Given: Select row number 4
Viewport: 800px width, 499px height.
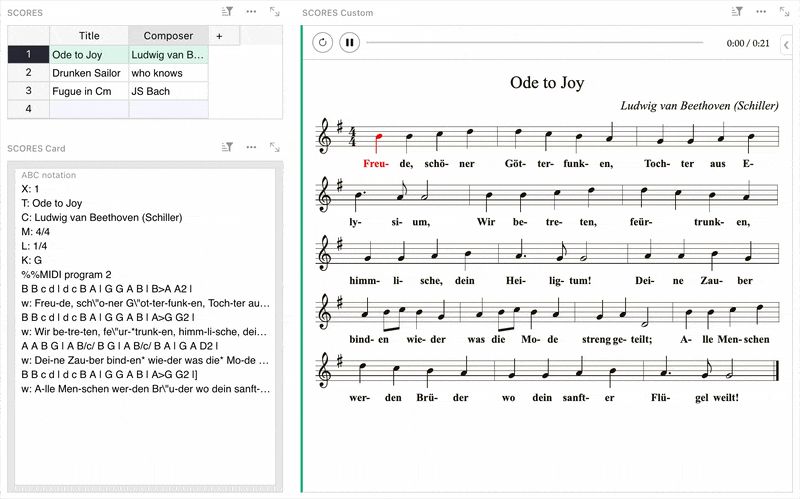Looking at the screenshot, I should (x=29, y=109).
